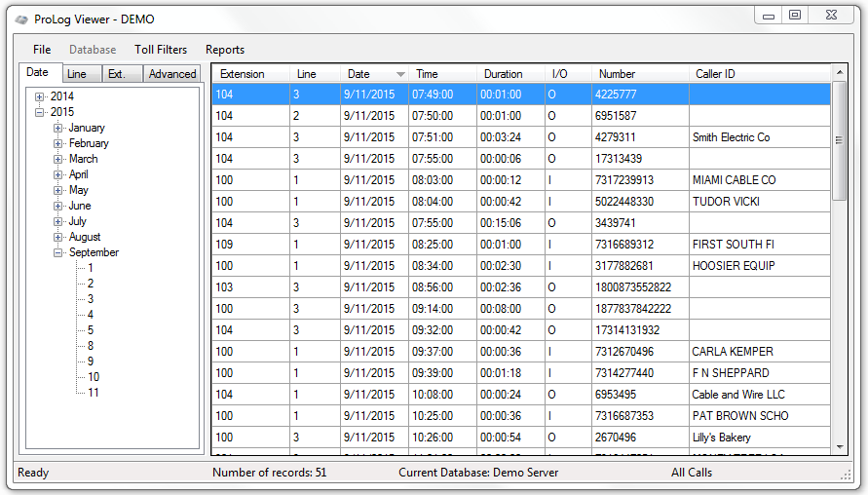
Task: Click the TUDOR VICKI caller ID cell
Action: (760, 202)
